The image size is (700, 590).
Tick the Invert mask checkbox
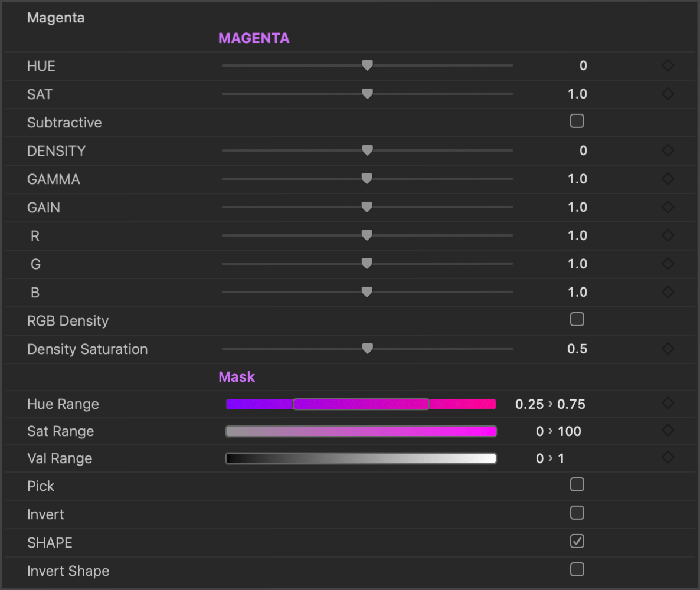tap(577, 513)
